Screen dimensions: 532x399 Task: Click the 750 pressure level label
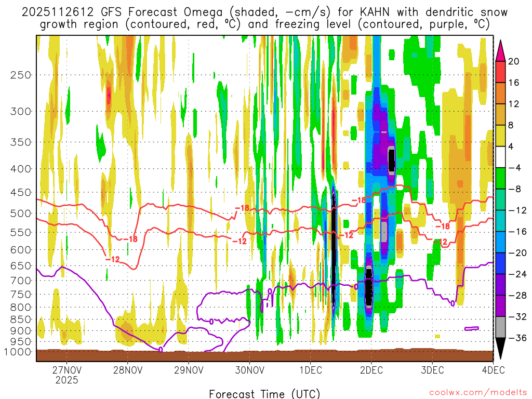point(21,295)
